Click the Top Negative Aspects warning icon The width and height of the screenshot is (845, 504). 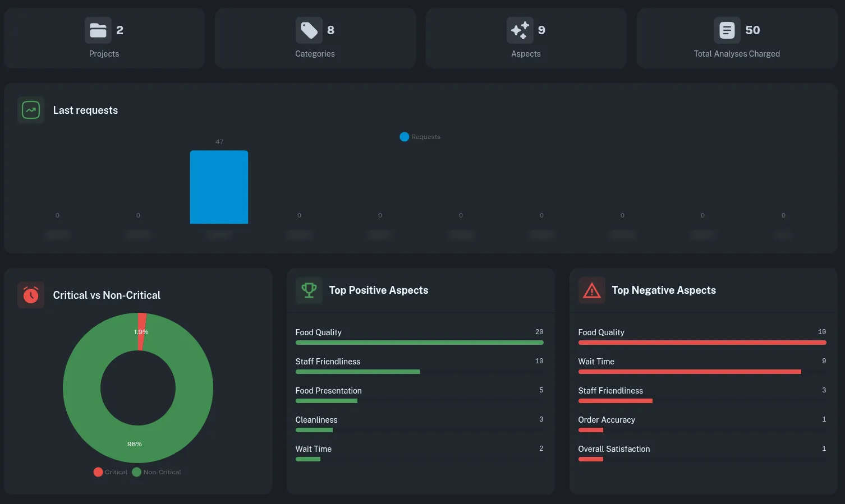592,290
